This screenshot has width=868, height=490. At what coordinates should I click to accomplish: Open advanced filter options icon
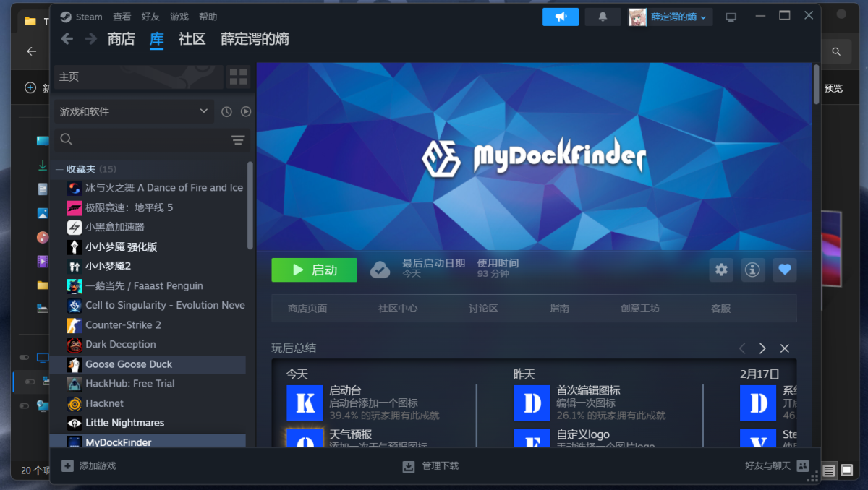point(238,140)
